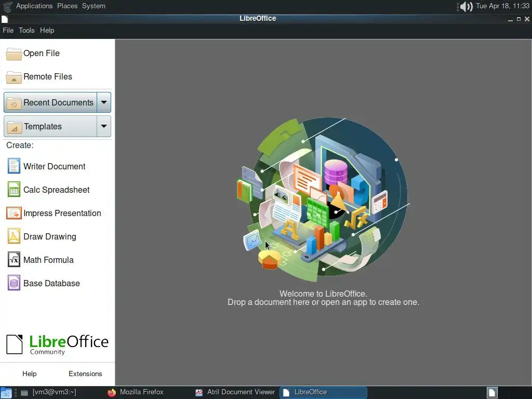Create a new Impress Presentation

click(62, 213)
